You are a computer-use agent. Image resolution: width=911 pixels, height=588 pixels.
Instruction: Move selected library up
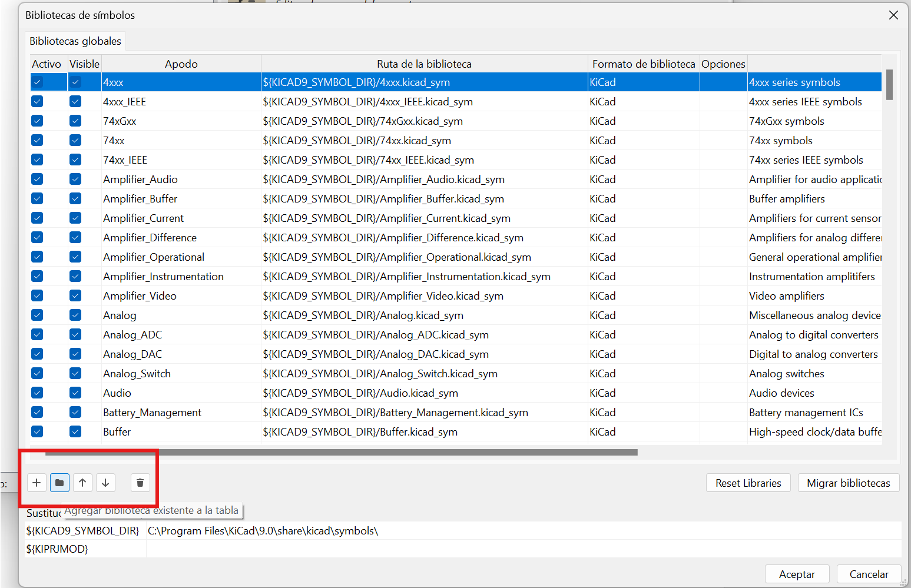point(82,483)
